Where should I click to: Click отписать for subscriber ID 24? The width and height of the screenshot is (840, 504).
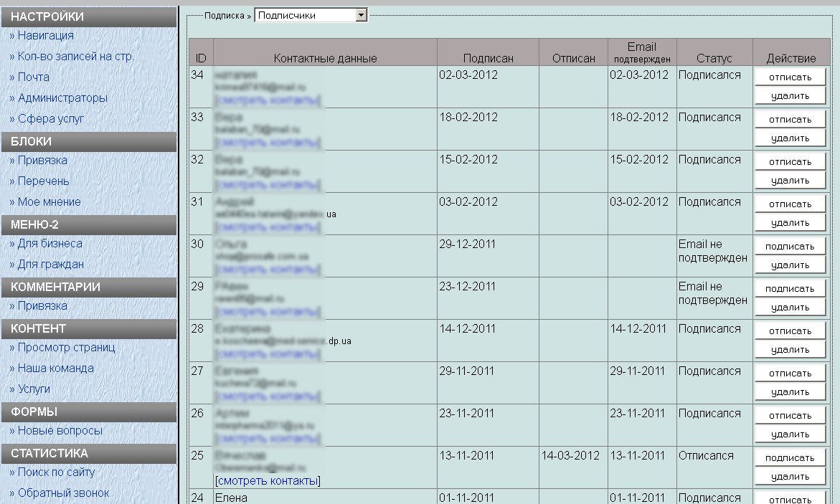pos(791,498)
